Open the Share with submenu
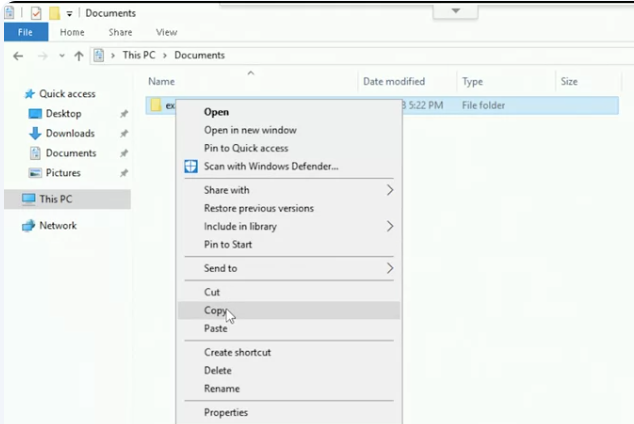 [226, 190]
